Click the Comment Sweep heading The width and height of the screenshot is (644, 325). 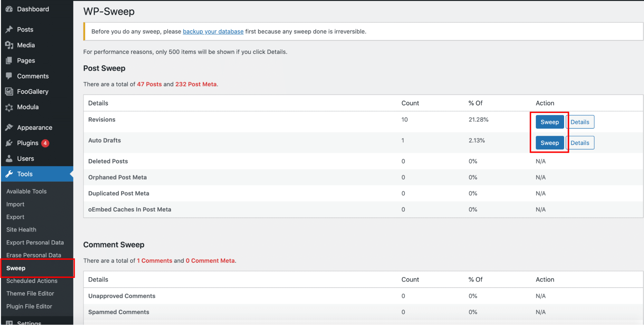tap(114, 245)
